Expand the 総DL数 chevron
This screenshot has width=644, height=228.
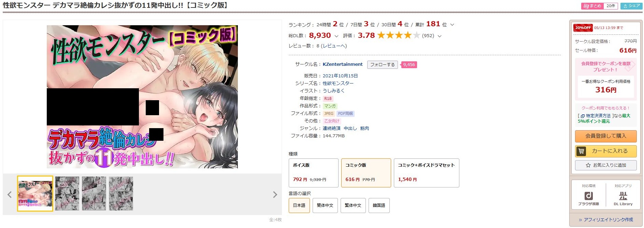point(336,36)
